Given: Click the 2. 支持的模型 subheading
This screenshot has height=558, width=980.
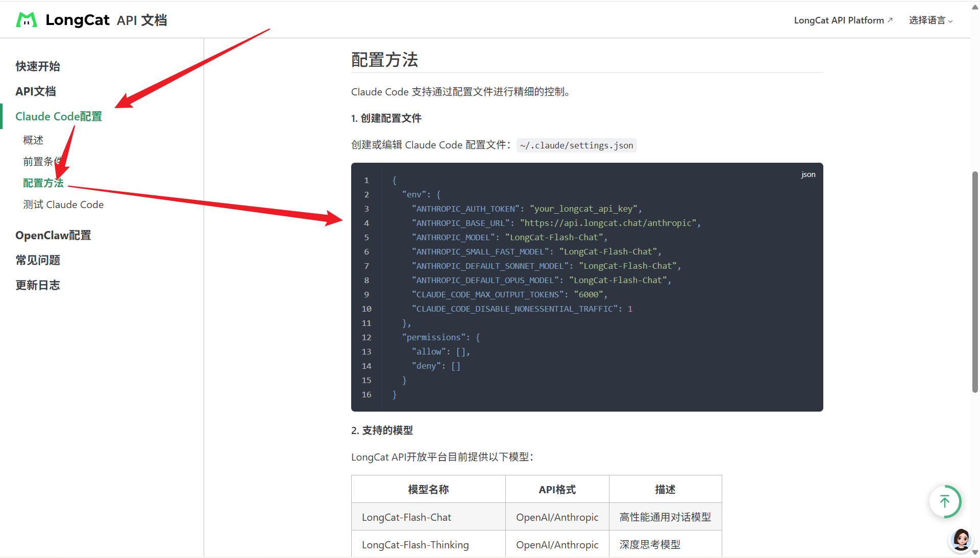Looking at the screenshot, I should 382,430.
